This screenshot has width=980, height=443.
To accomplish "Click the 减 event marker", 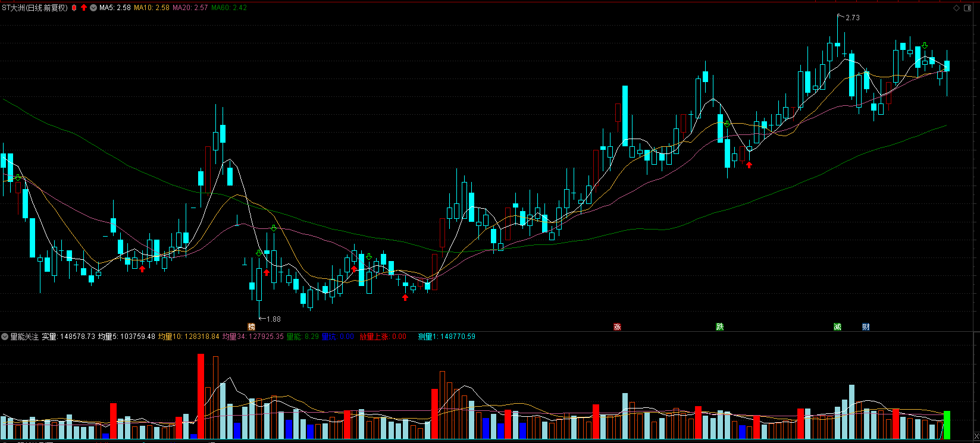I will (837, 327).
